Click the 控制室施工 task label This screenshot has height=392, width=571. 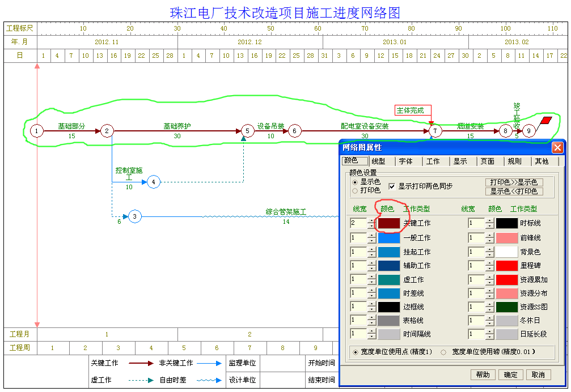click(129, 174)
